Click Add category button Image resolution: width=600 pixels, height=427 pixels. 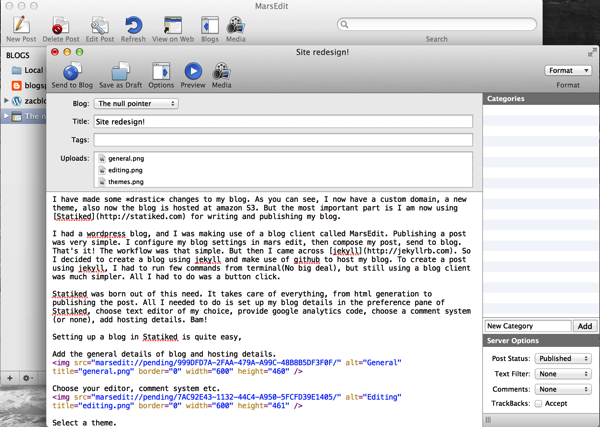pyautogui.click(x=585, y=326)
